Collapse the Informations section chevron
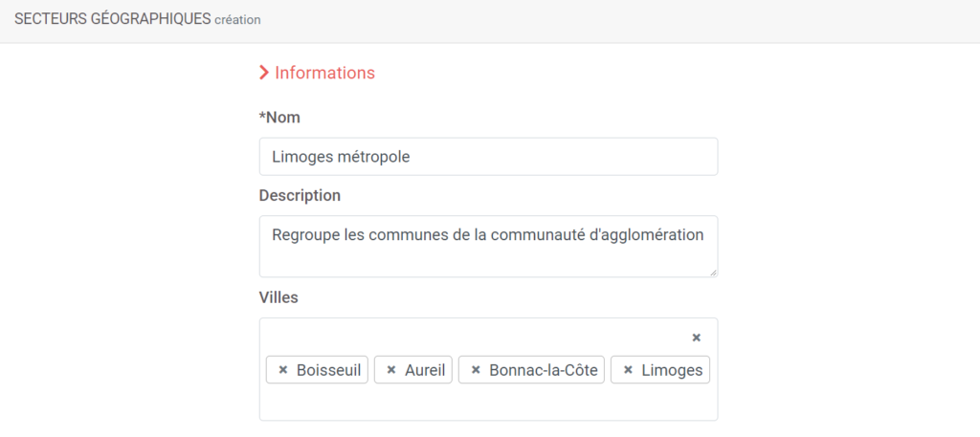The image size is (980, 437). pos(264,73)
